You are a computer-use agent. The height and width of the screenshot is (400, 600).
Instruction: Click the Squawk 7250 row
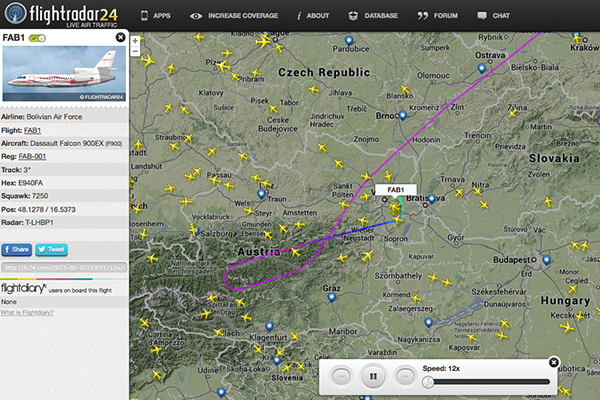pos(64,196)
